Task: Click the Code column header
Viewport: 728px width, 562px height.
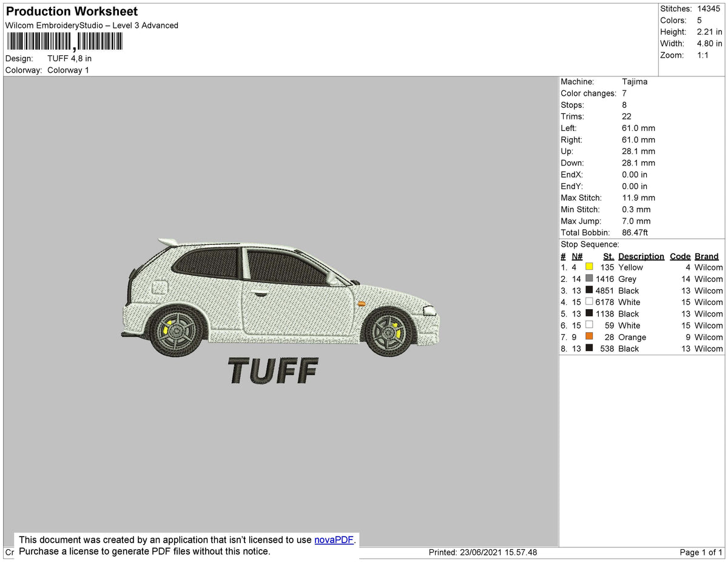Action: point(680,256)
